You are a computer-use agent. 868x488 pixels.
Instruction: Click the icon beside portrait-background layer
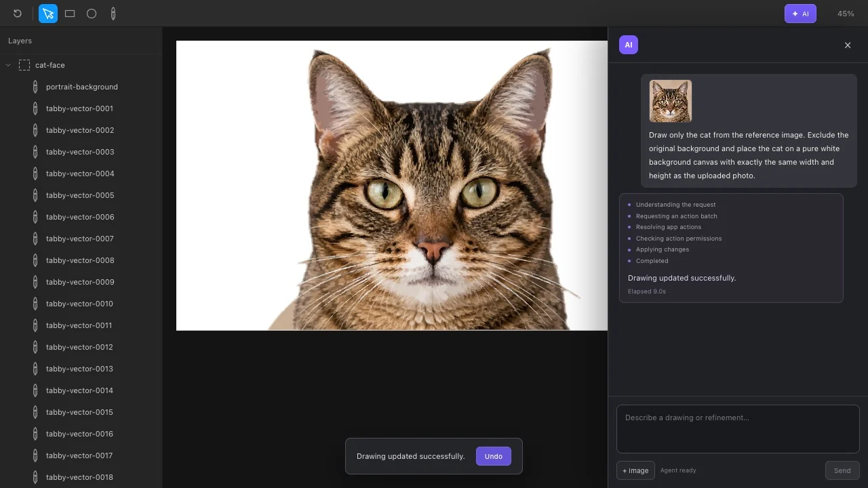pyautogui.click(x=35, y=87)
